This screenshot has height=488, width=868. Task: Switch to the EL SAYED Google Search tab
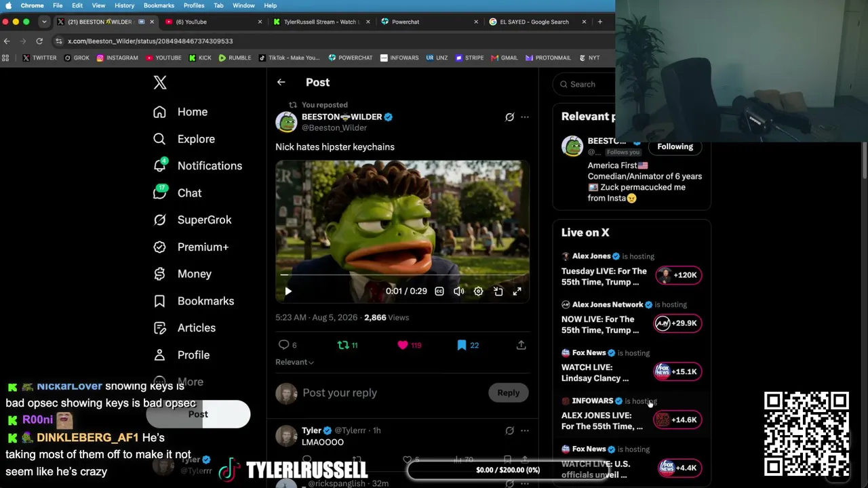538,22
